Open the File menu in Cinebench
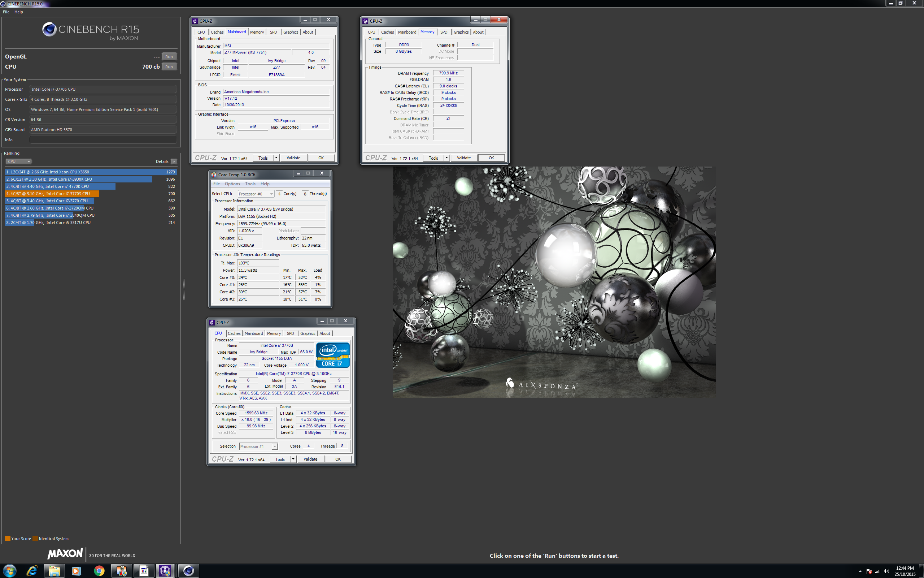This screenshot has width=924, height=578. tap(6, 12)
